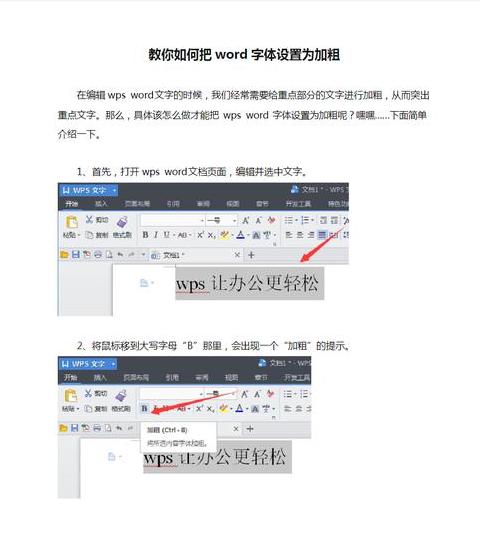Select the Format Painter brush in step 1 screenshot
Viewport: 480px width, 534px height.
[x=122, y=222]
